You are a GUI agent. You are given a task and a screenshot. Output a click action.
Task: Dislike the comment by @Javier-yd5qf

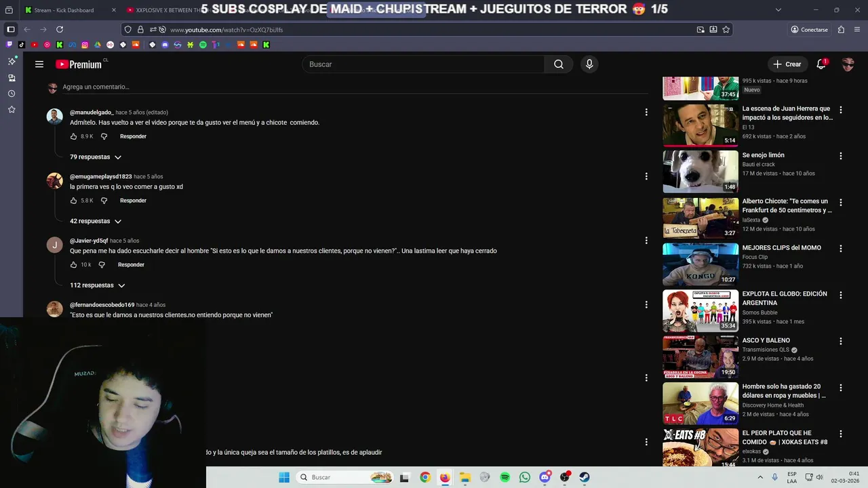tap(102, 265)
